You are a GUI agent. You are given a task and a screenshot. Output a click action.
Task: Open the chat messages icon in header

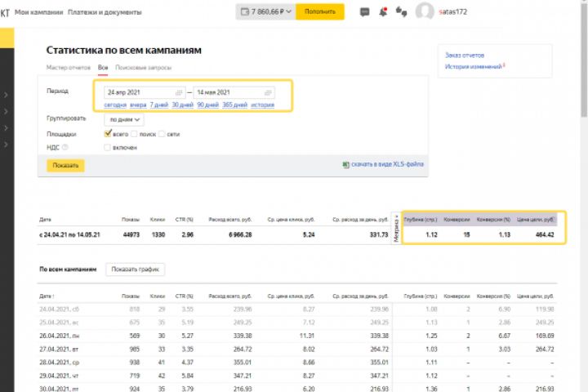click(x=364, y=12)
